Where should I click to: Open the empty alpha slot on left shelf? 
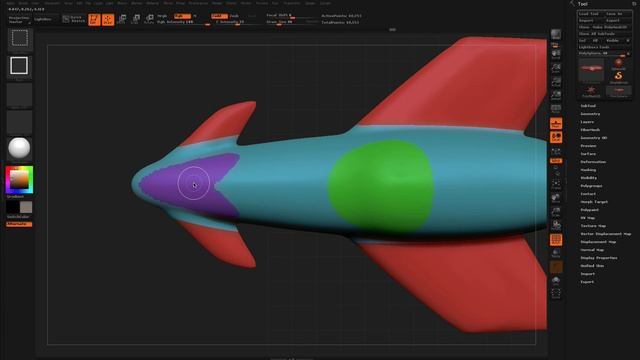pyautogui.click(x=19, y=96)
